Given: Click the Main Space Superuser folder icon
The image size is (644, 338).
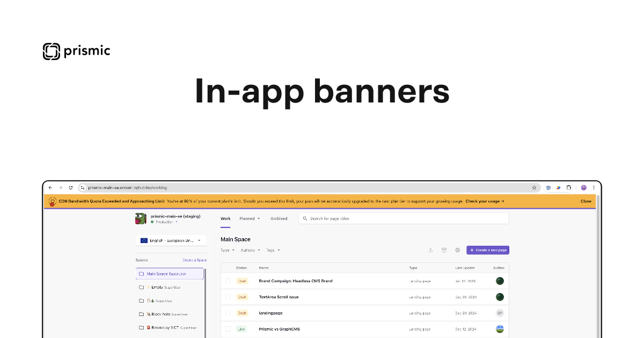Looking at the screenshot, I should click(142, 274).
